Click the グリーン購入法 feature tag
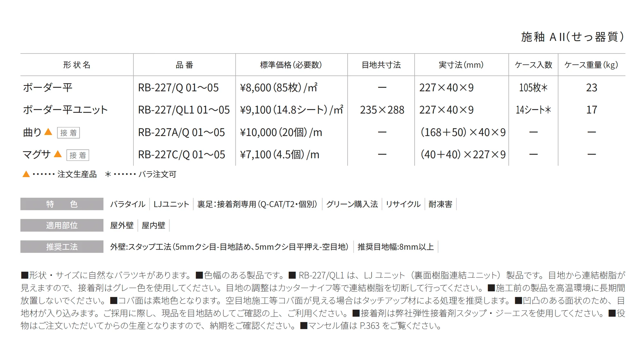Viewport: 644px width, 349px height. click(352, 204)
